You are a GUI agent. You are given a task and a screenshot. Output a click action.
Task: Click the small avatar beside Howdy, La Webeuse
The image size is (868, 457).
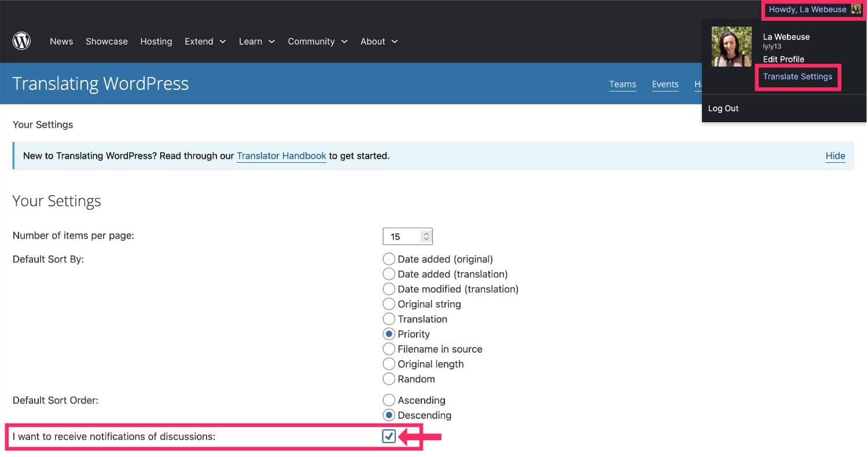[x=856, y=9]
